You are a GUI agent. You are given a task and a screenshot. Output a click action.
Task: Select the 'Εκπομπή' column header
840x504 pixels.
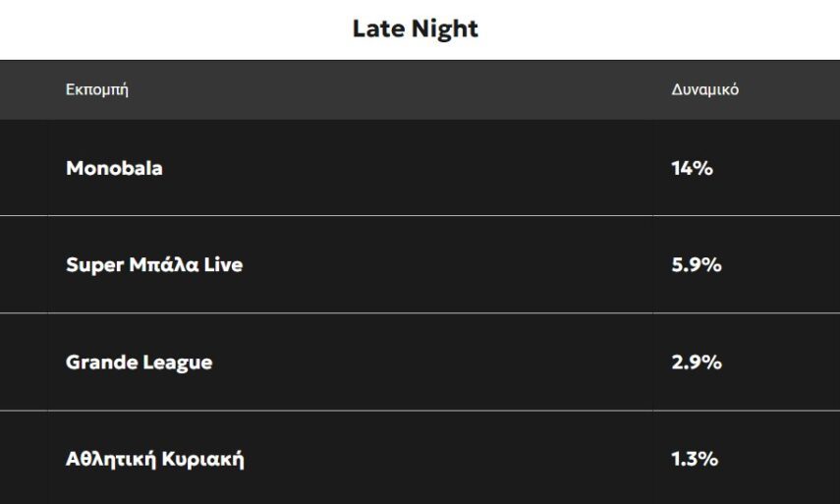[96, 90]
